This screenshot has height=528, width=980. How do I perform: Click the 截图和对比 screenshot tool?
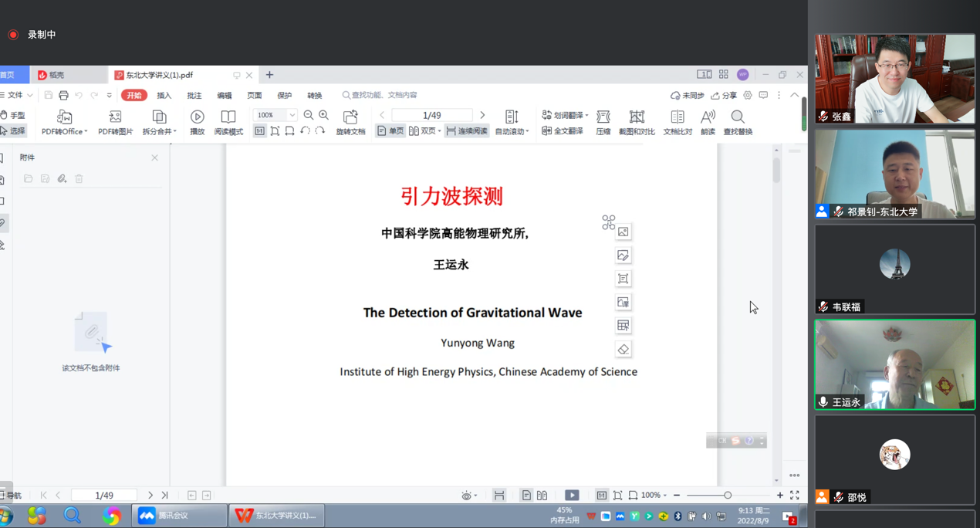[637, 117]
